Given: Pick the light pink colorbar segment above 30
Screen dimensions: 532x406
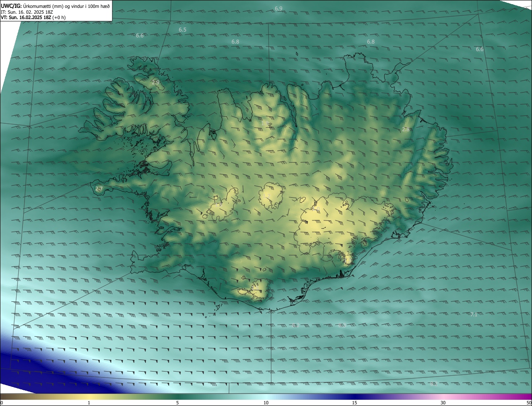Looking at the screenshot, I should click(443, 396).
